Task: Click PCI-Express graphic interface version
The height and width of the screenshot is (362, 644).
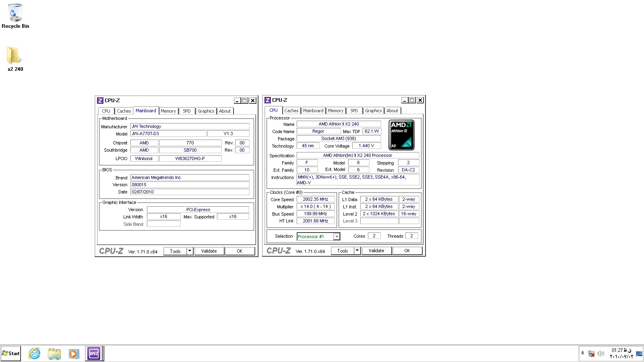Action: click(x=198, y=210)
